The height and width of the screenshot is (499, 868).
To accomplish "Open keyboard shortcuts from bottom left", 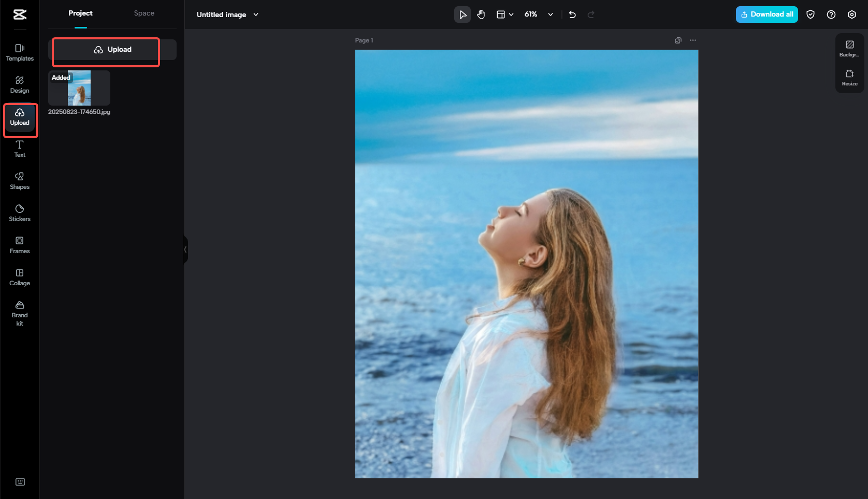I will point(20,481).
